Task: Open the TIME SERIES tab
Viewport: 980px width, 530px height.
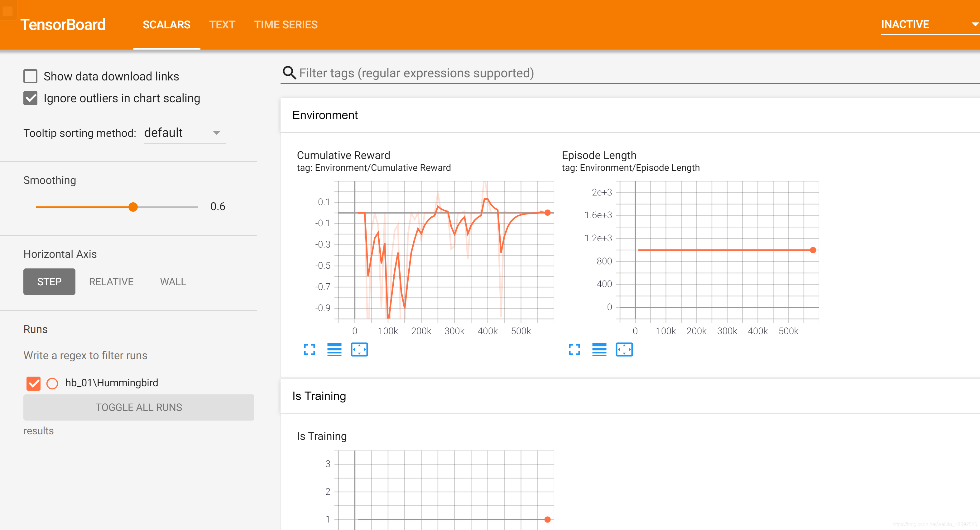Action: [x=286, y=25]
